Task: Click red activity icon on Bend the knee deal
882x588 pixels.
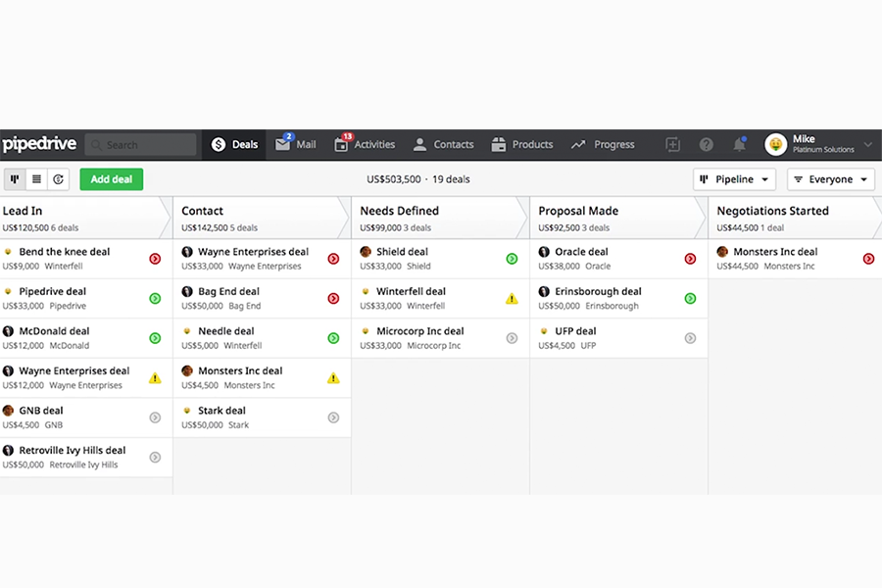Action: pyautogui.click(x=155, y=259)
